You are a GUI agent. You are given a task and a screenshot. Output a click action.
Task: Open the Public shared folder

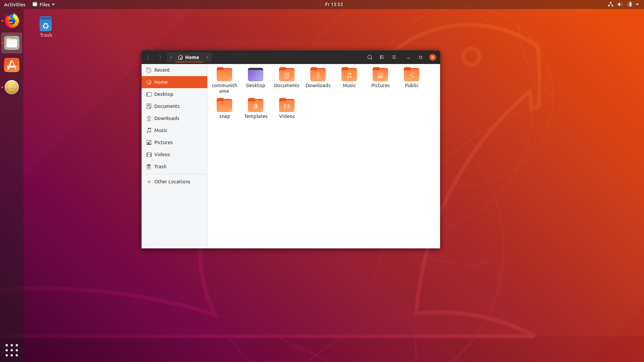(412, 74)
